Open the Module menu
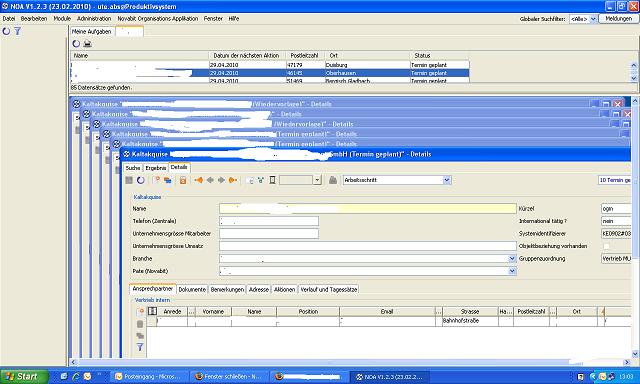The height and width of the screenshot is (384, 640). pos(62,19)
